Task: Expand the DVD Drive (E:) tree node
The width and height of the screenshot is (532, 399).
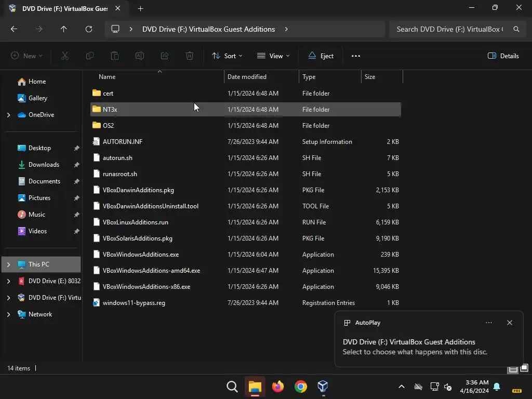Action: [x=8, y=281]
